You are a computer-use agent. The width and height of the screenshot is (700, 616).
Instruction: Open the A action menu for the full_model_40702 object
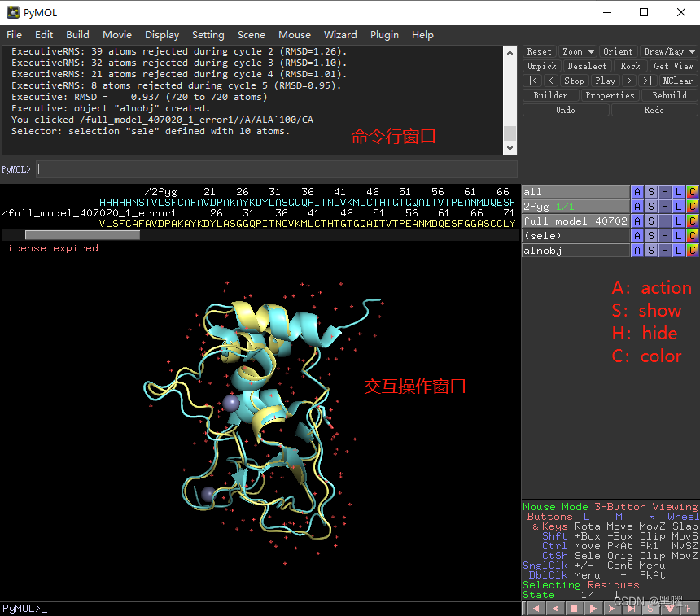pyautogui.click(x=637, y=221)
